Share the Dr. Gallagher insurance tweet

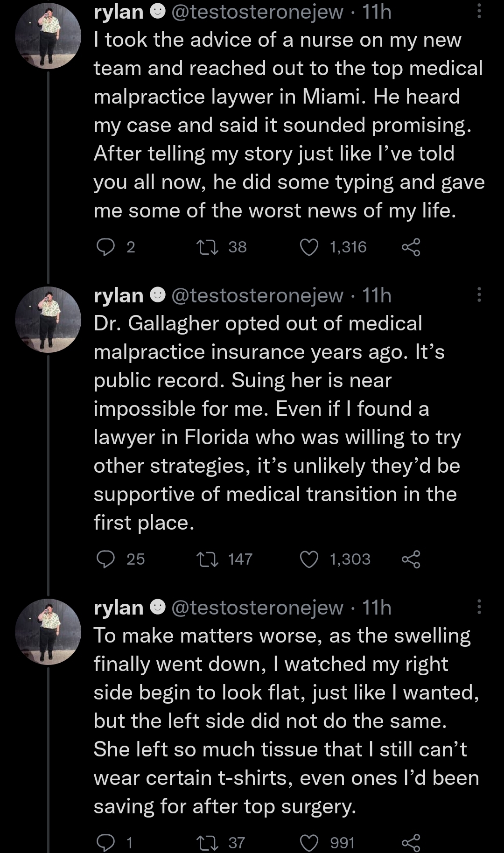(x=411, y=559)
